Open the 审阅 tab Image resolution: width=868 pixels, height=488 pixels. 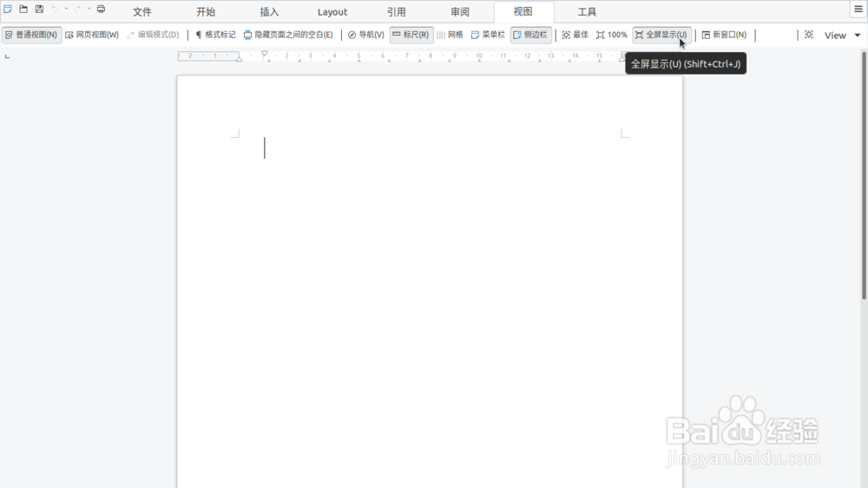[x=460, y=11]
